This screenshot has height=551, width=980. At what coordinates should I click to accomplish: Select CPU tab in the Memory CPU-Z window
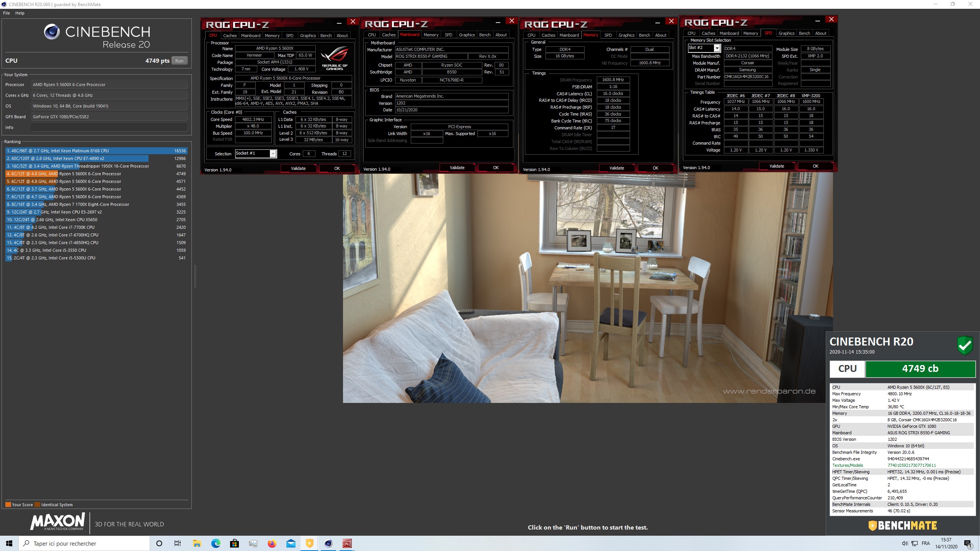click(x=531, y=35)
